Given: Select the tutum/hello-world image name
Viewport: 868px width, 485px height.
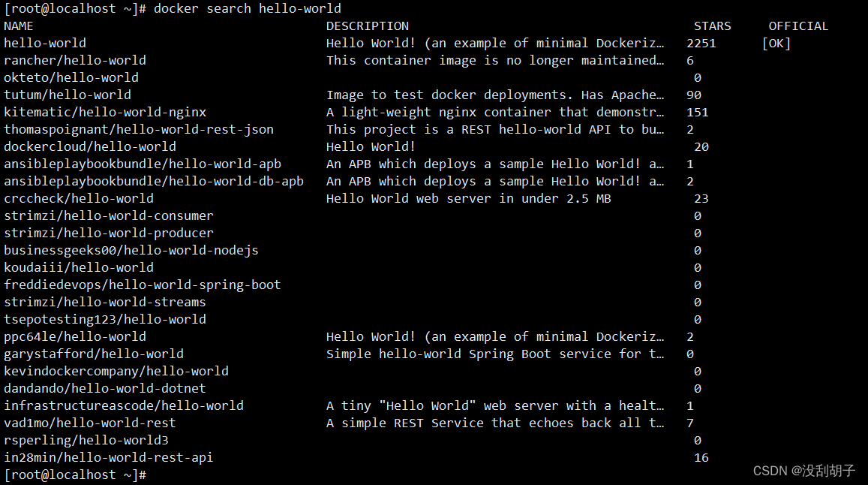Looking at the screenshot, I should tap(68, 95).
